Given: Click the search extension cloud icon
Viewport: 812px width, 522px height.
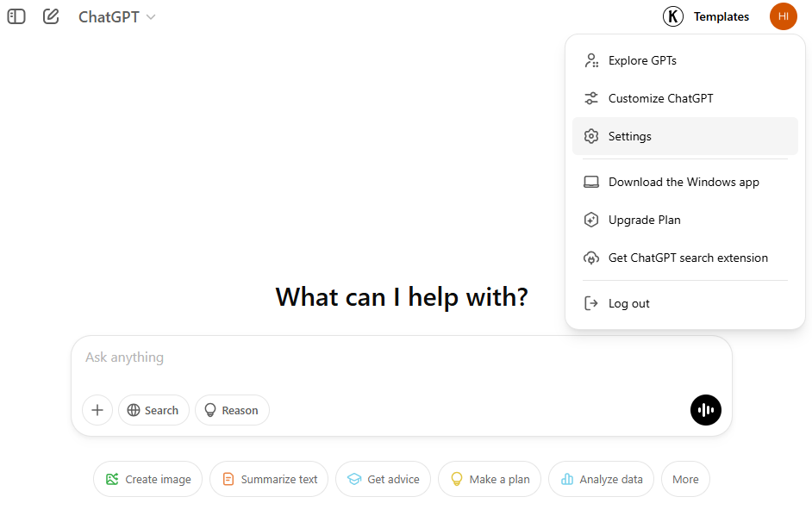Looking at the screenshot, I should (x=590, y=258).
